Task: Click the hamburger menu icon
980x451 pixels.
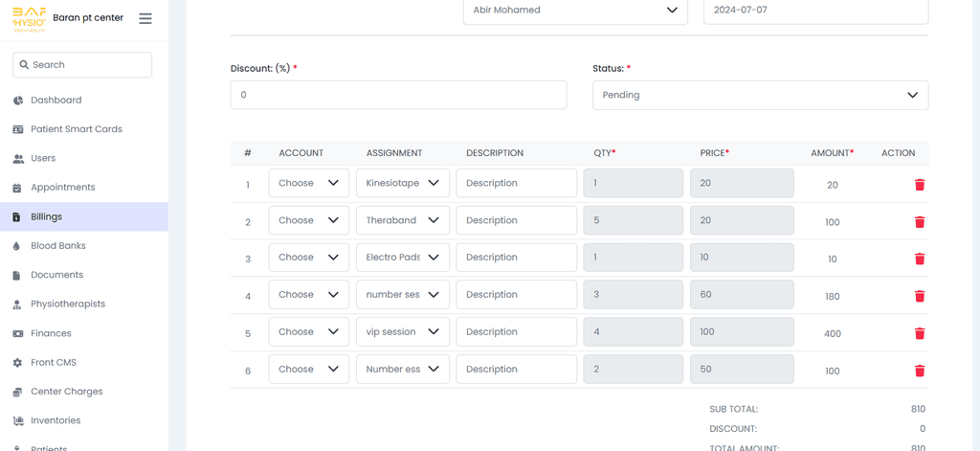Action: pos(145,18)
